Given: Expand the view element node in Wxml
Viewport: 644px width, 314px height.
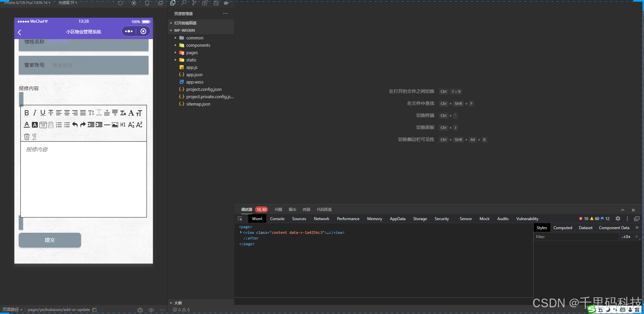Looking at the screenshot, I should (x=241, y=232).
